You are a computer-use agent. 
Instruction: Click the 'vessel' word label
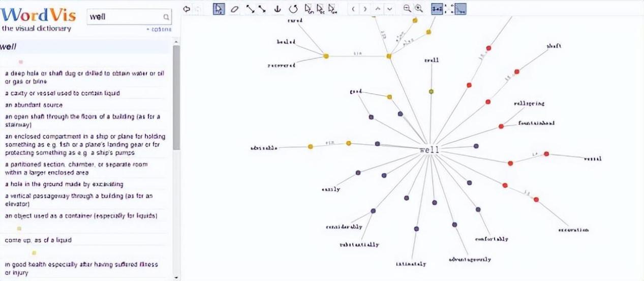(x=592, y=158)
